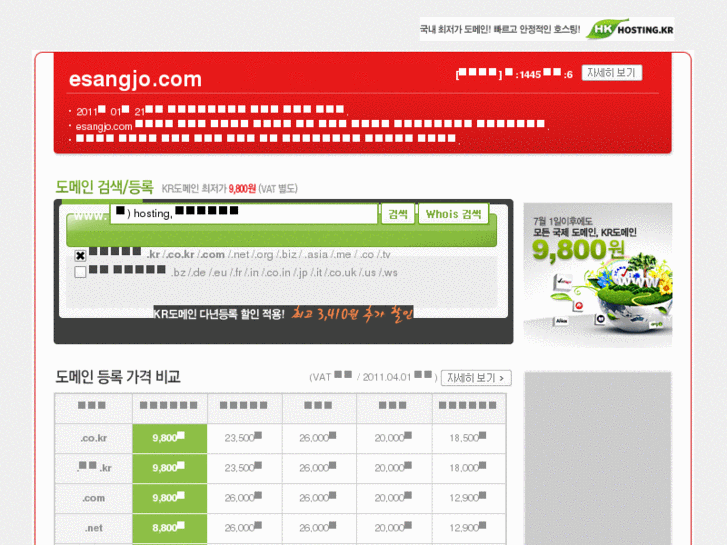Click the gray advertisement box on right

[x=598, y=458]
